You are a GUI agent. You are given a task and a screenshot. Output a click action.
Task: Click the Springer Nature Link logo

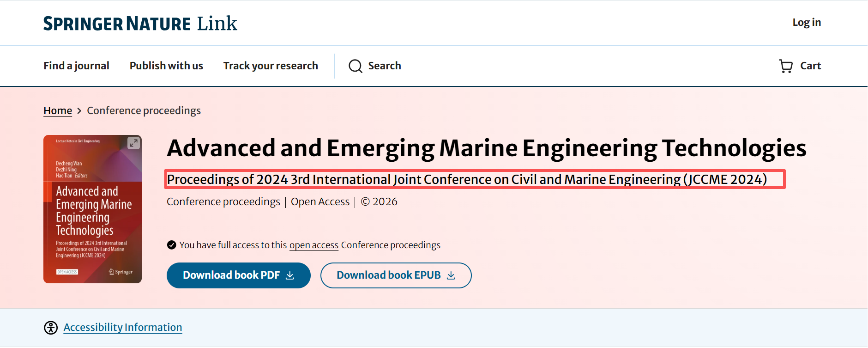(140, 24)
